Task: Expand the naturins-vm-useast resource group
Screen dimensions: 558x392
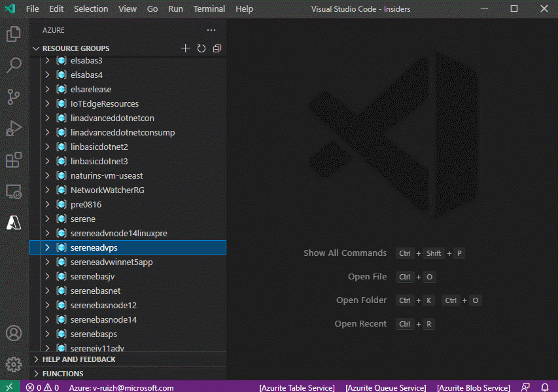Action: pyautogui.click(x=47, y=175)
